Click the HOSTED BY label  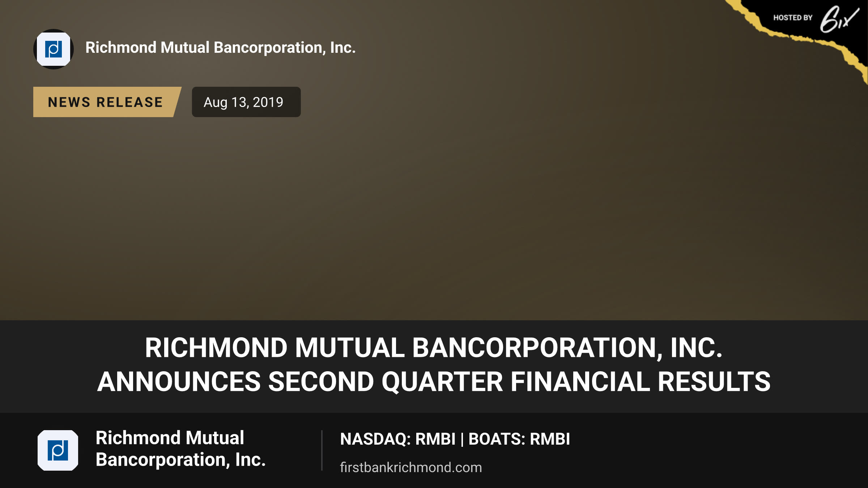793,18
